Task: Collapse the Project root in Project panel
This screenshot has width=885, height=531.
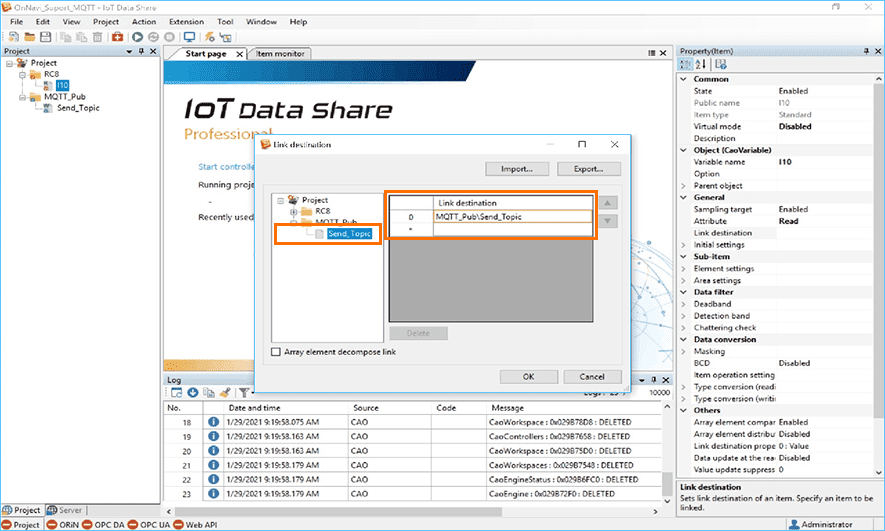Action: [x=9, y=63]
